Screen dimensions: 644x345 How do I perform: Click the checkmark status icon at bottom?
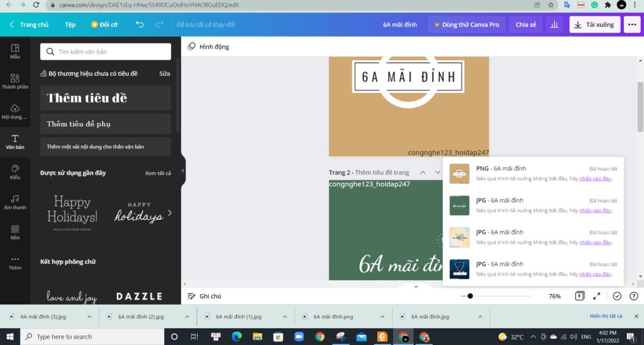(x=617, y=296)
